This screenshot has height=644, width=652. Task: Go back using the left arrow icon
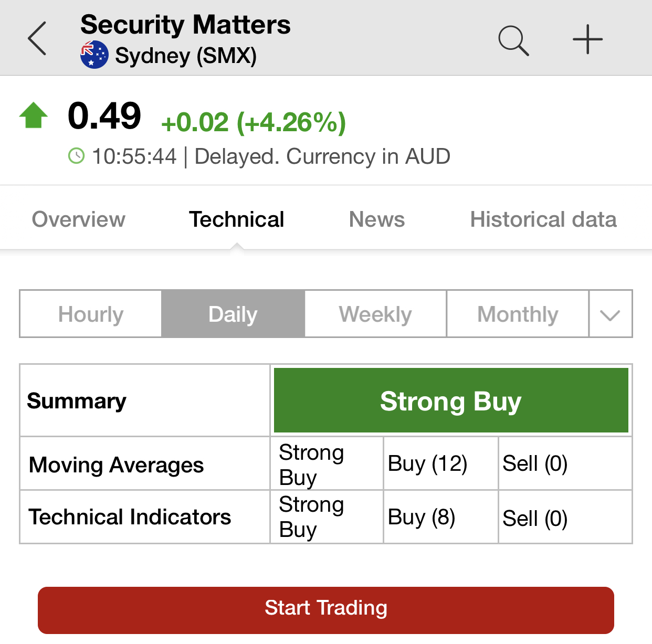pyautogui.click(x=37, y=38)
